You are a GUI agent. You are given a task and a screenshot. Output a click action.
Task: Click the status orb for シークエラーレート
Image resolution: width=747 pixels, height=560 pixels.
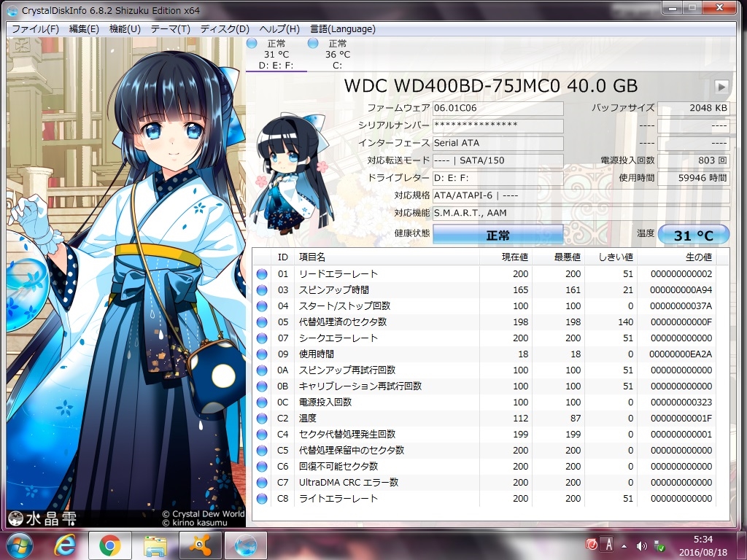[x=262, y=338]
